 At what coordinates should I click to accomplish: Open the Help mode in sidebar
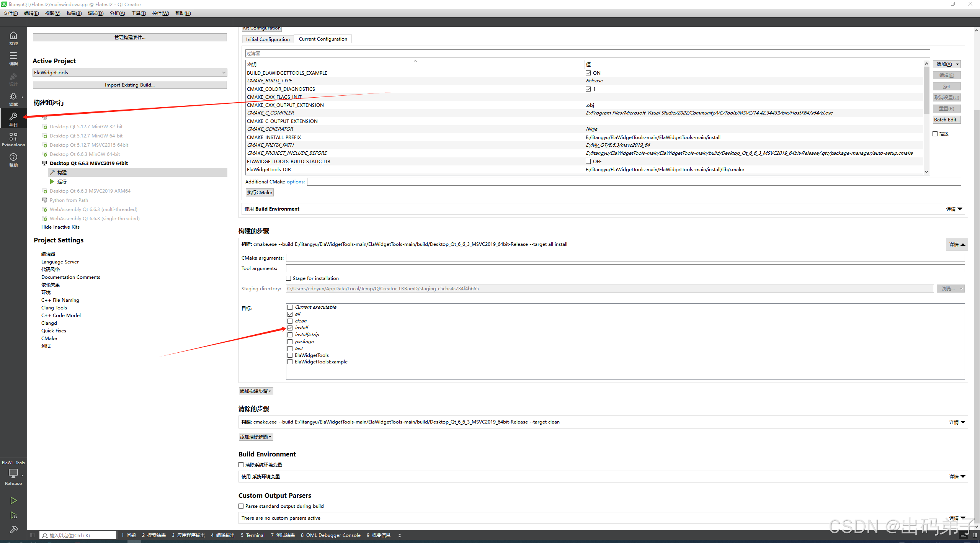(x=13, y=160)
